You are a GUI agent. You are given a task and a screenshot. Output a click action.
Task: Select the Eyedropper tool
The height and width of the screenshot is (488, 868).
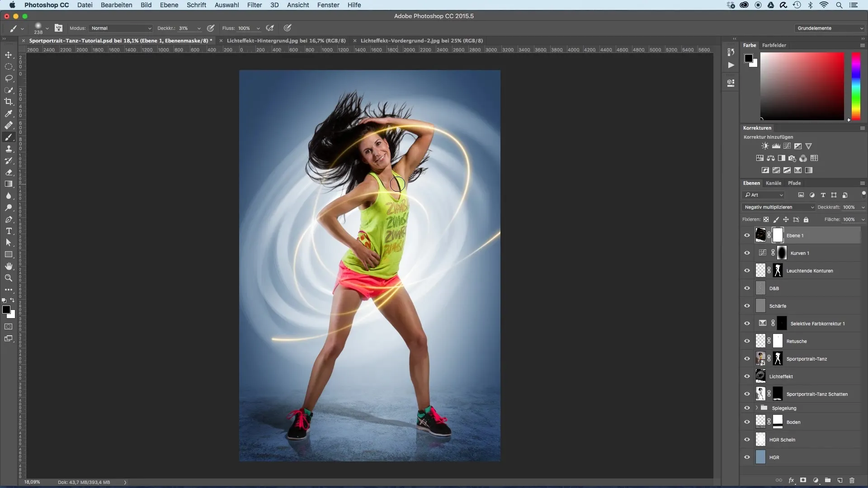coord(9,113)
